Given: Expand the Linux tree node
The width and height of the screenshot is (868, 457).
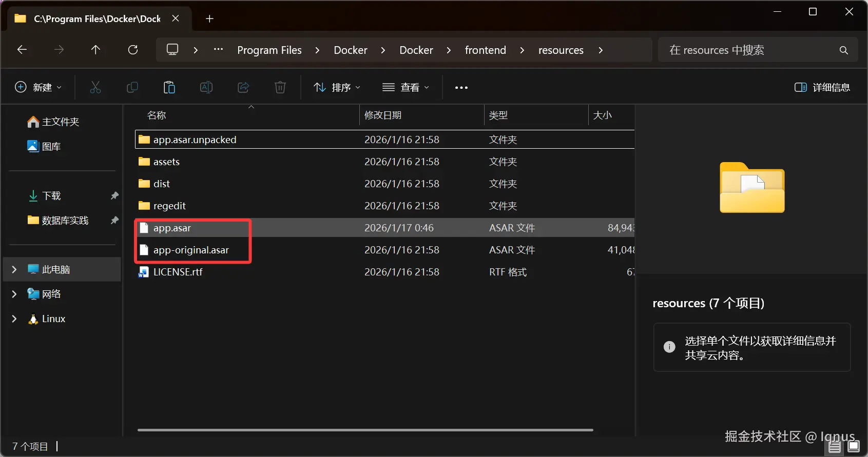Looking at the screenshot, I should point(14,319).
